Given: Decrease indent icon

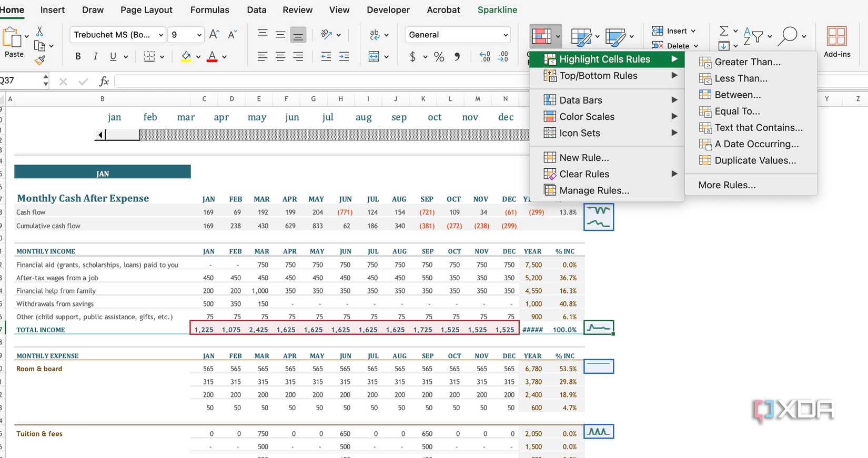Looking at the screenshot, I should click(x=326, y=57).
